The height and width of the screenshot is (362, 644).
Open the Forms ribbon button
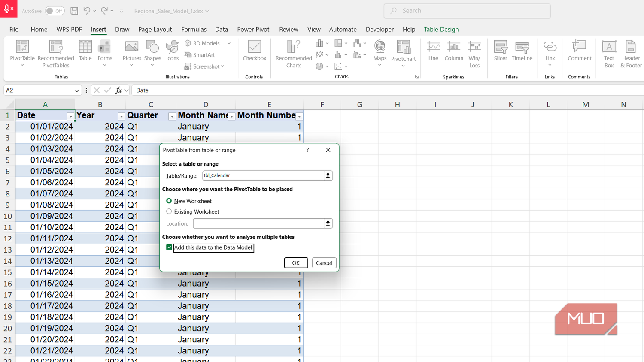(x=105, y=53)
